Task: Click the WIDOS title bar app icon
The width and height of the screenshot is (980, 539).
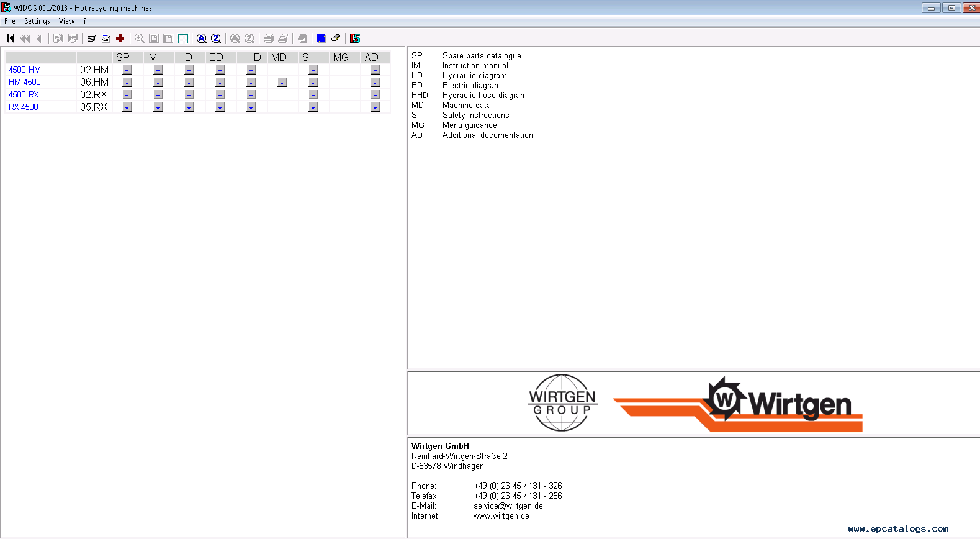Action: coord(6,7)
